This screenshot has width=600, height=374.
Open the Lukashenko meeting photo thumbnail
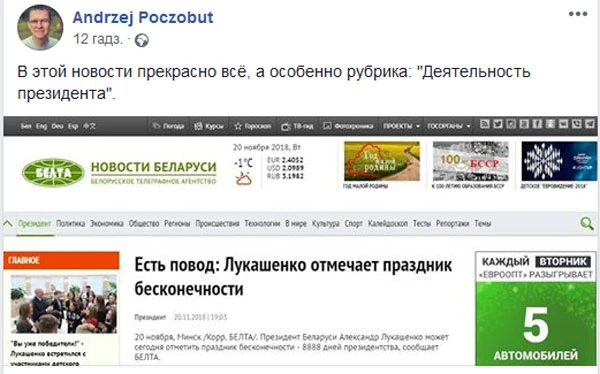click(x=64, y=304)
